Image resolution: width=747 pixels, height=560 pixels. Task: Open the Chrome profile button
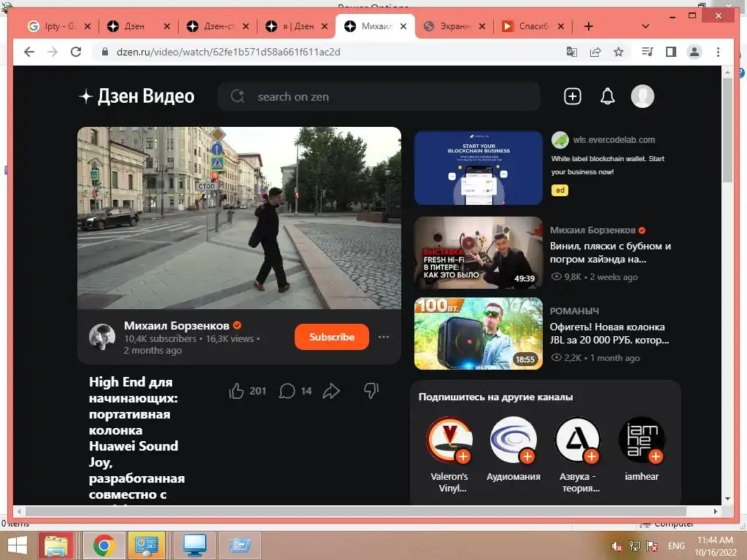coord(694,52)
